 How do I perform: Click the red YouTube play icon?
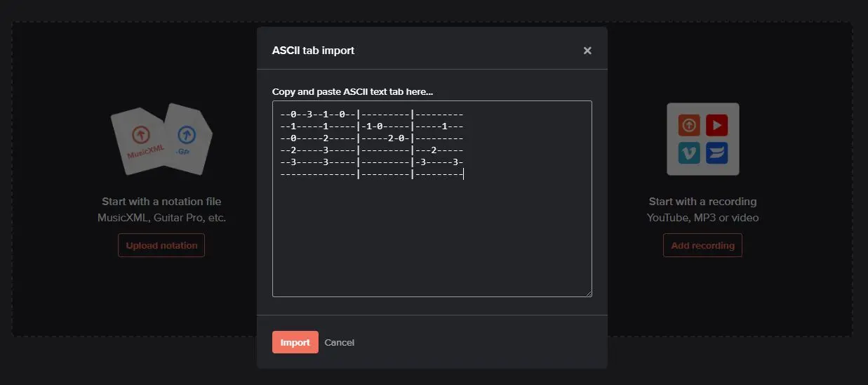click(716, 126)
